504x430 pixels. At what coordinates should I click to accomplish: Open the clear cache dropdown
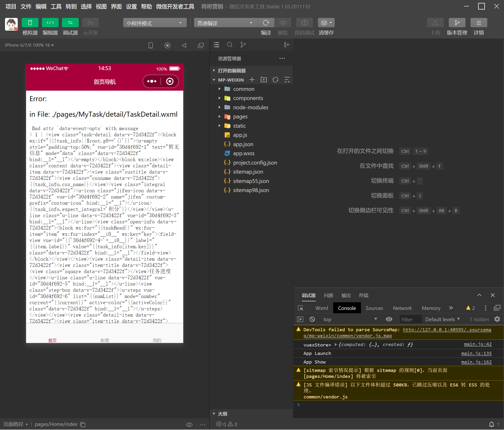pos(326,23)
